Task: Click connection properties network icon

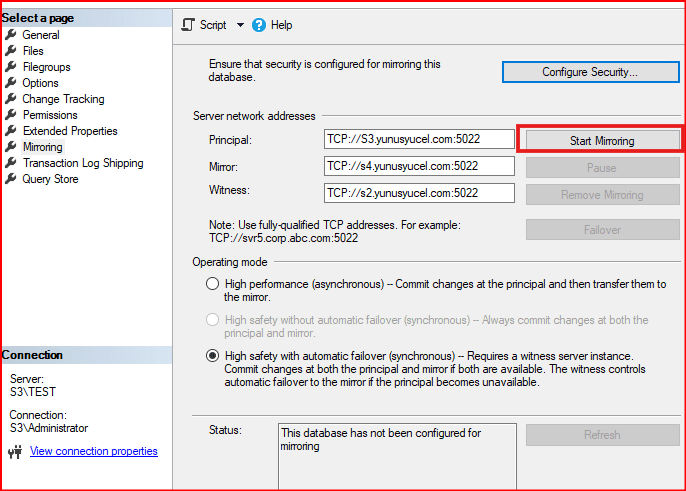Action: click(x=14, y=452)
